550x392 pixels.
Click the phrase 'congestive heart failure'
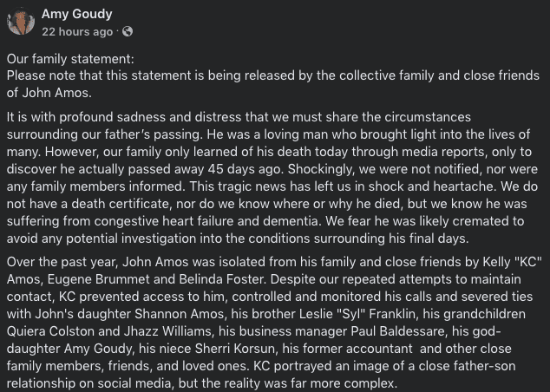(x=164, y=221)
